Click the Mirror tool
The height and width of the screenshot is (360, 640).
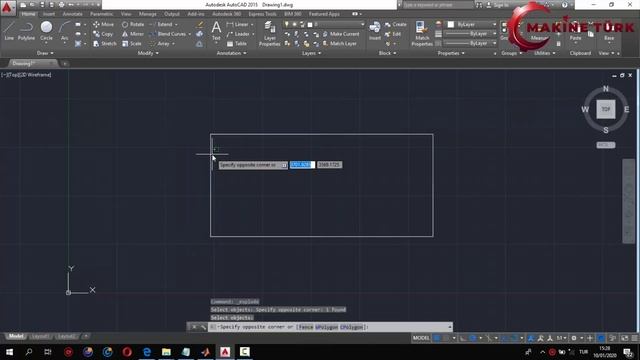tap(133, 34)
